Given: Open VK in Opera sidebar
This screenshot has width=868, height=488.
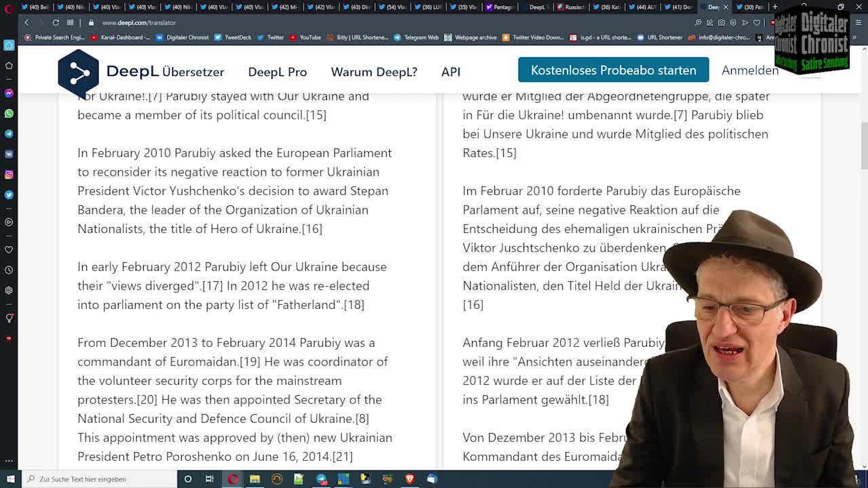Looking at the screenshot, I should click(9, 154).
